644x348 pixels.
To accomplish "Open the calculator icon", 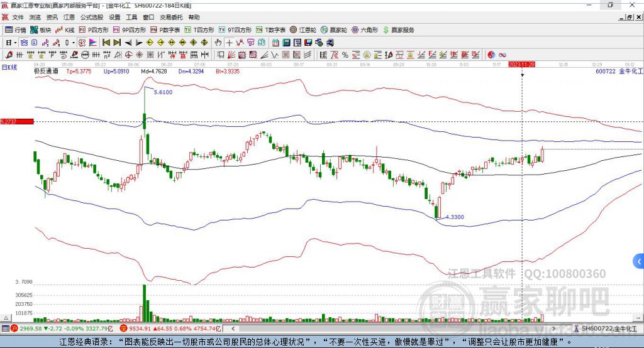I will click(x=286, y=43).
